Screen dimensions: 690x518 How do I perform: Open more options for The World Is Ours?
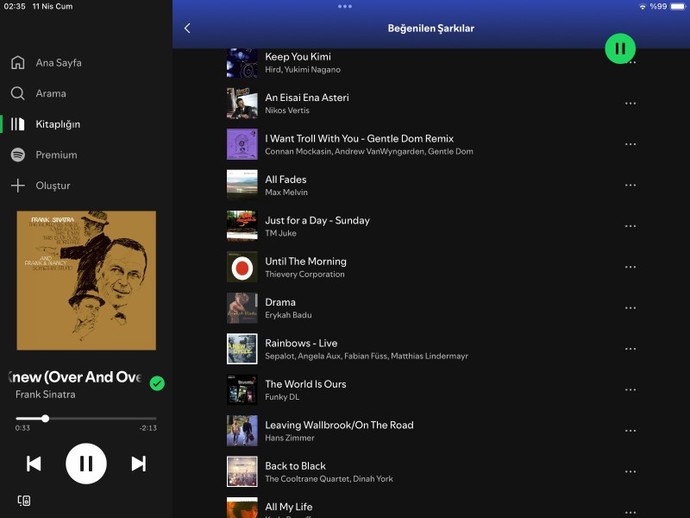pyautogui.click(x=630, y=390)
